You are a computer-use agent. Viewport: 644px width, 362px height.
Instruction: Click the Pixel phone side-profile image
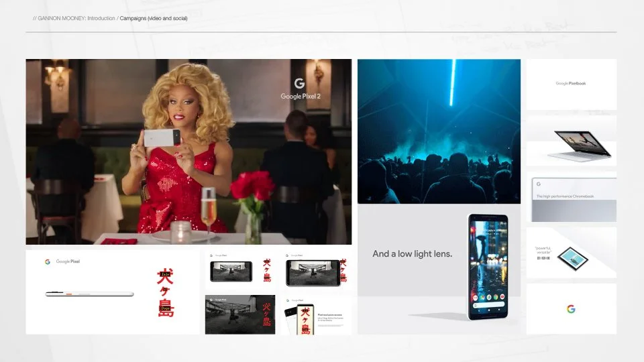pos(89,294)
